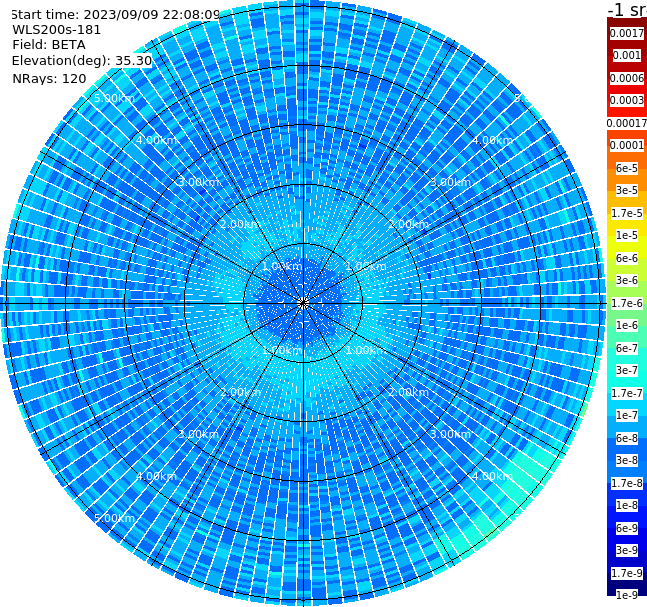Image resolution: width=647 pixels, height=607 pixels.
Task: Select the 1.7e-9 colorbar label
Action: pos(627,573)
